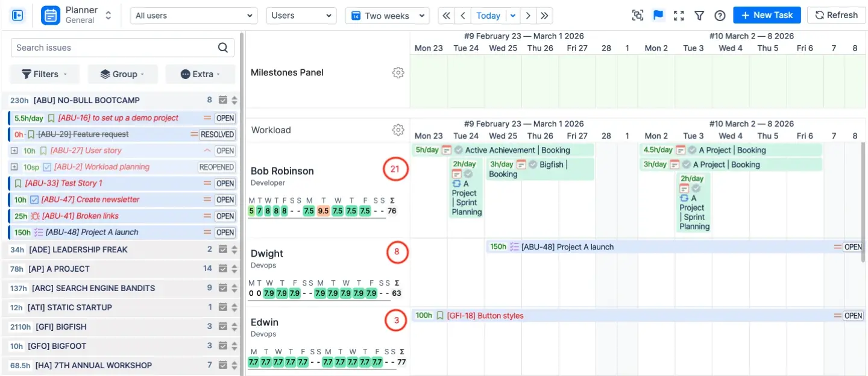Open the Group dropdown
The width and height of the screenshot is (868, 376).
click(x=122, y=74)
